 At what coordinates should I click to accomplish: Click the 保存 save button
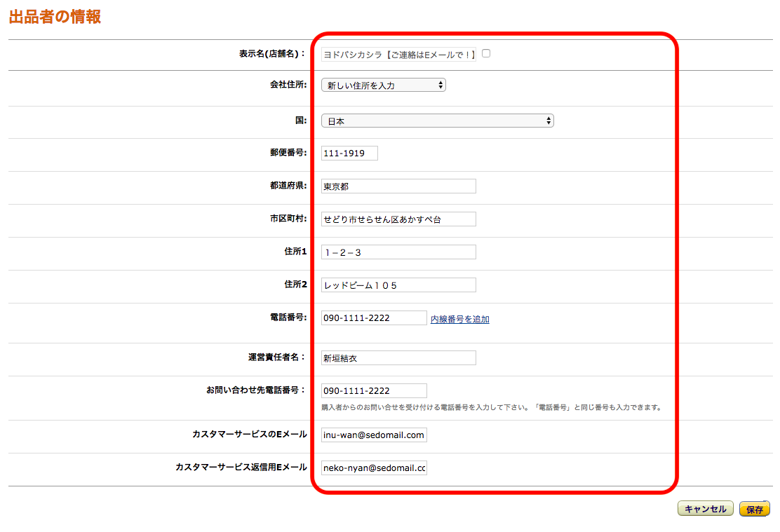click(x=754, y=510)
